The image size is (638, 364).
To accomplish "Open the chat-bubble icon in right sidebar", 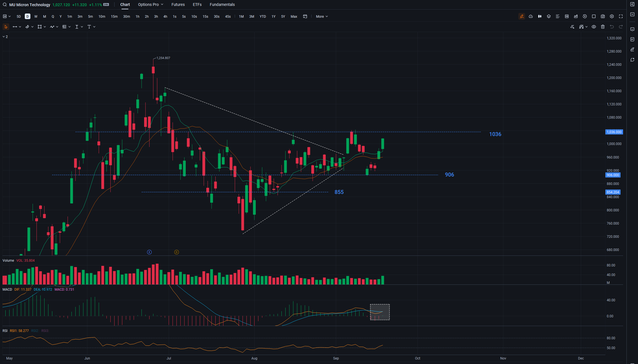I will point(632,29).
